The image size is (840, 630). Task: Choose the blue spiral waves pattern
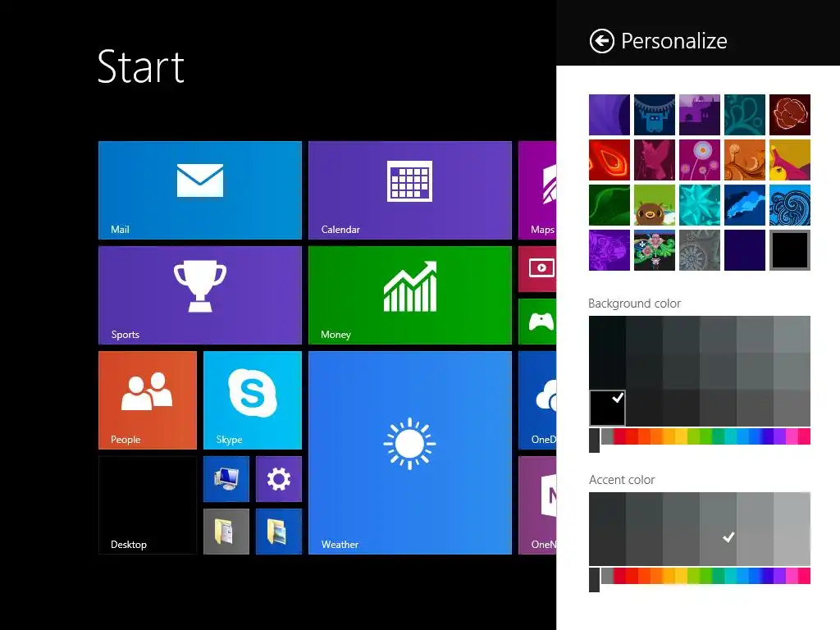(x=790, y=205)
